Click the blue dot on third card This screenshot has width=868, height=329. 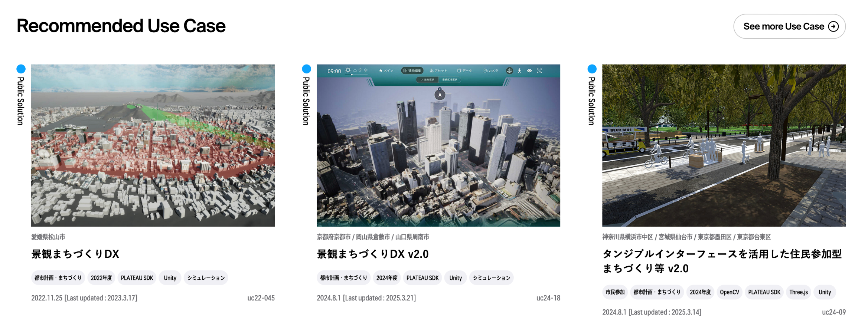pos(592,69)
